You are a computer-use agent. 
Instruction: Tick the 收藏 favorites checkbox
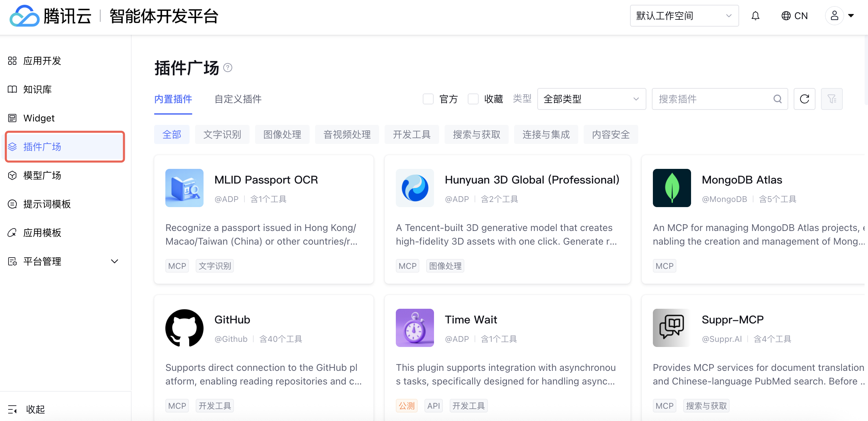473,99
